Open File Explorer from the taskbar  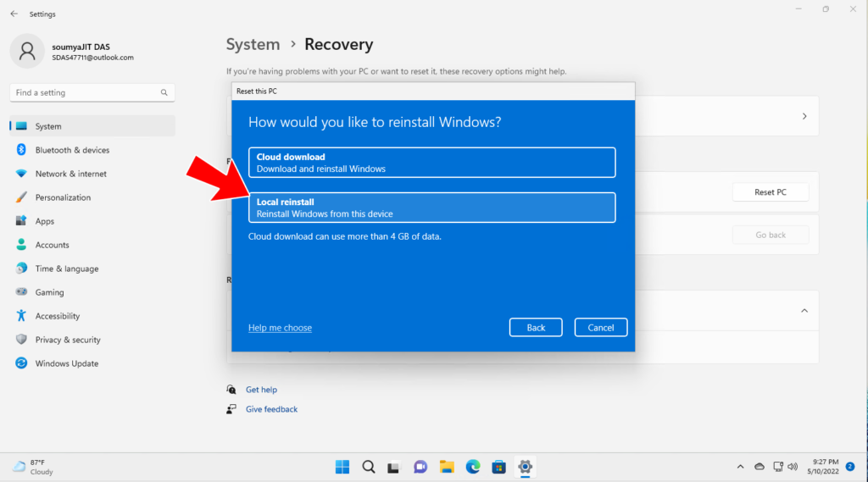pyautogui.click(x=447, y=467)
